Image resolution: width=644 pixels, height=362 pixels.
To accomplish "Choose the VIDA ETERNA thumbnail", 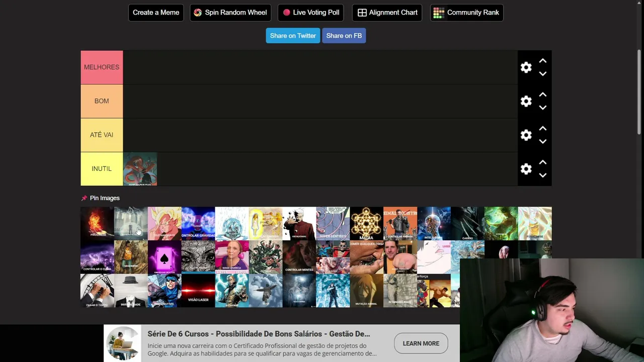I will click(299, 291).
